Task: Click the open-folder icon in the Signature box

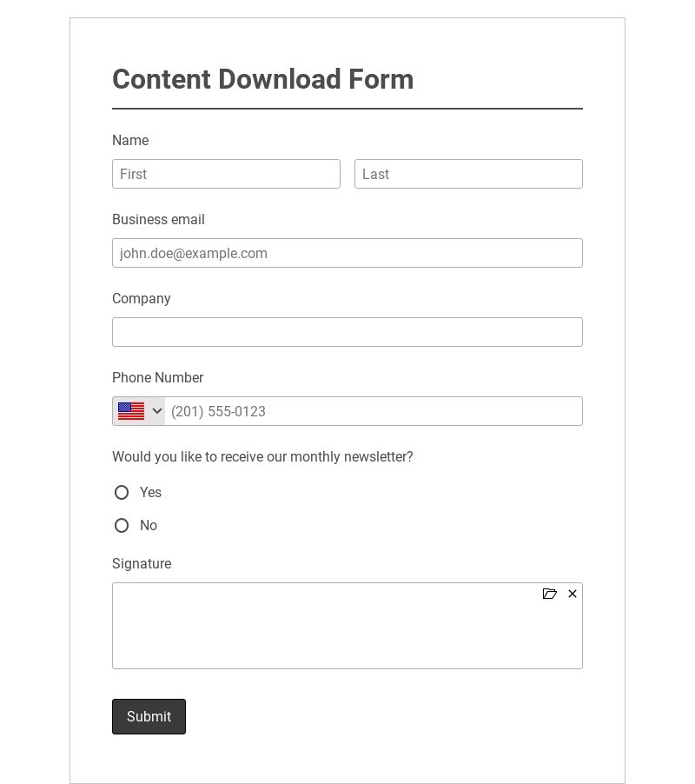Action: tap(549, 594)
